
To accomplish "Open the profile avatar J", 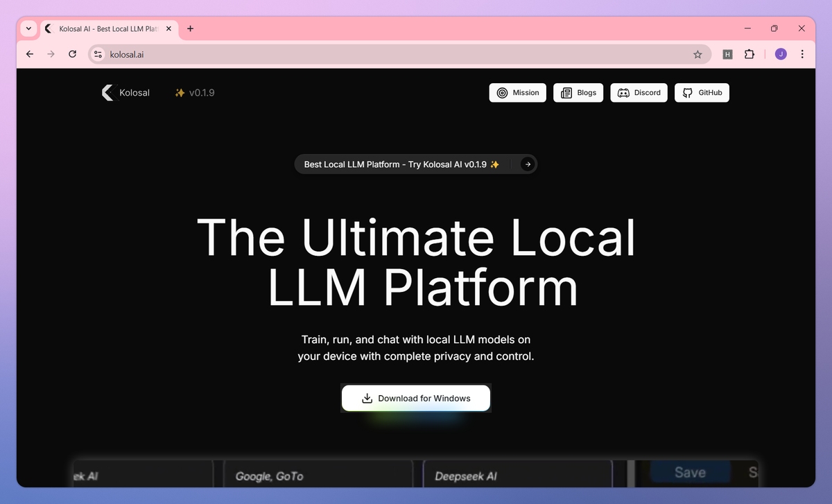I will pos(781,54).
